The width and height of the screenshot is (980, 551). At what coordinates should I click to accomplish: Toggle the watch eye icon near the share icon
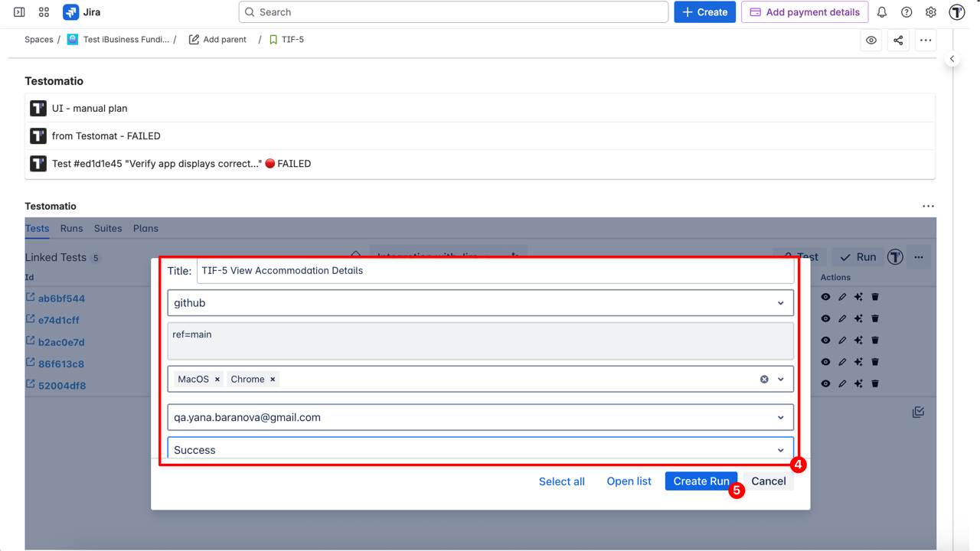(871, 41)
